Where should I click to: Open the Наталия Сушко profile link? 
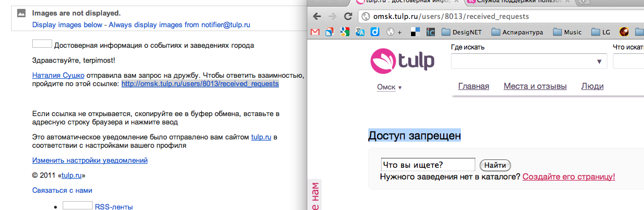coord(58,76)
